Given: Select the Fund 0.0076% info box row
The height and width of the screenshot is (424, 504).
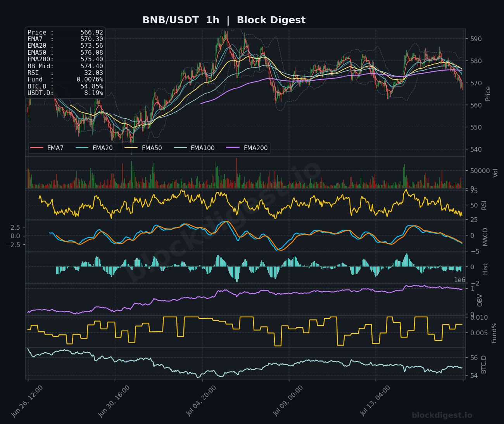Looking at the screenshot, I should click(65, 80).
